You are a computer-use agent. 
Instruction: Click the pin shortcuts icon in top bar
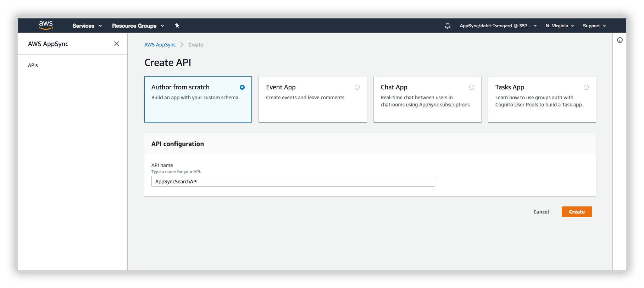tap(177, 26)
